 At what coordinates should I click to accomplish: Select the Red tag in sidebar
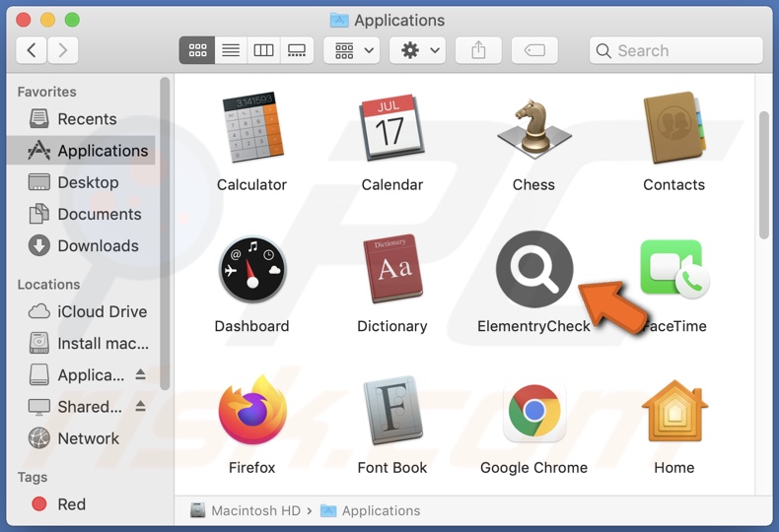82,504
